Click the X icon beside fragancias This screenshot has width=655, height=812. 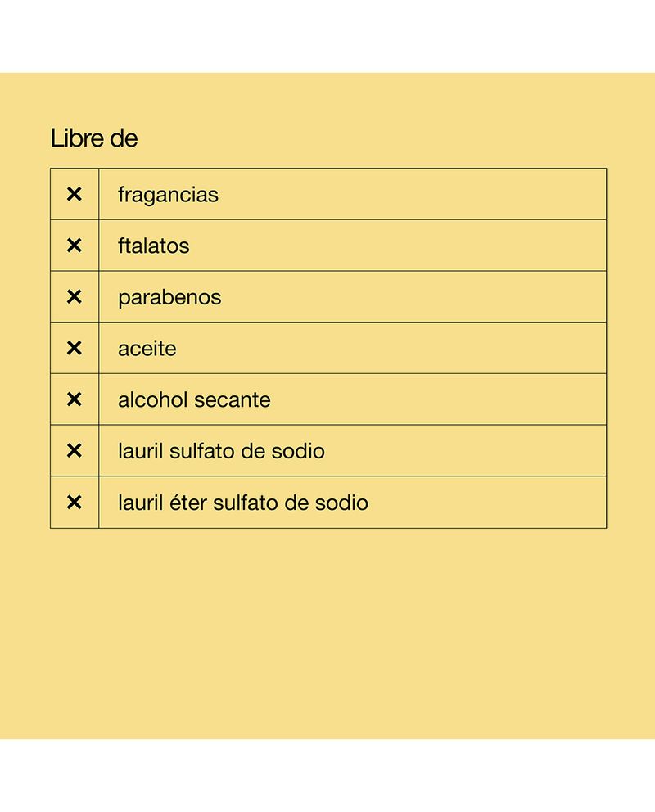75,194
